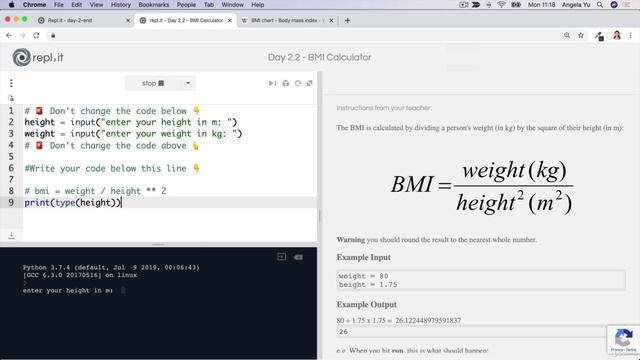This screenshot has height=360, width=640.
Task: Click the restart circular arrow icon in editor toolbar
Action: pos(298,83)
